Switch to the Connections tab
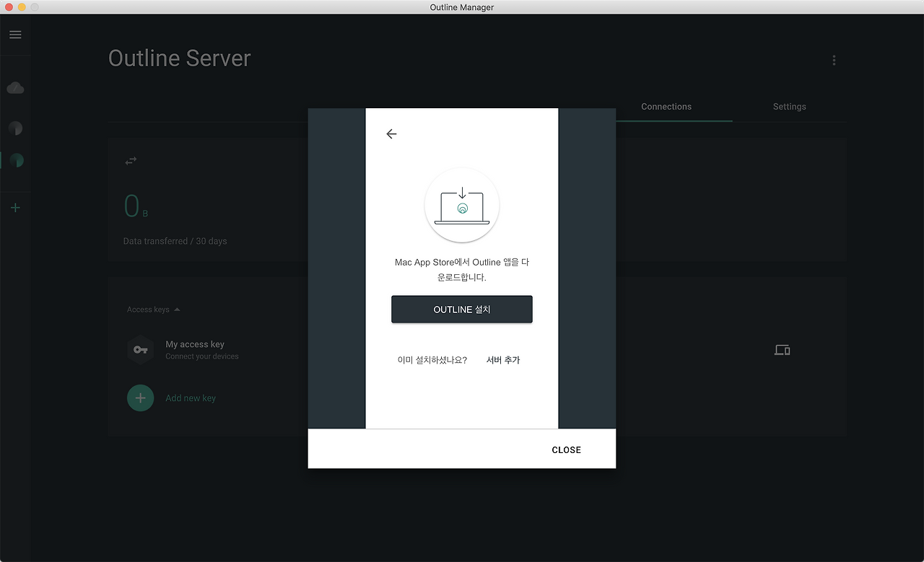The height and width of the screenshot is (562, 924). [x=666, y=107]
